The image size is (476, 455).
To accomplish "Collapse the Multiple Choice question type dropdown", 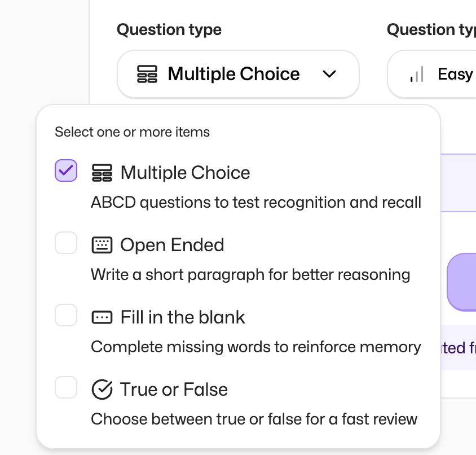I will click(237, 74).
